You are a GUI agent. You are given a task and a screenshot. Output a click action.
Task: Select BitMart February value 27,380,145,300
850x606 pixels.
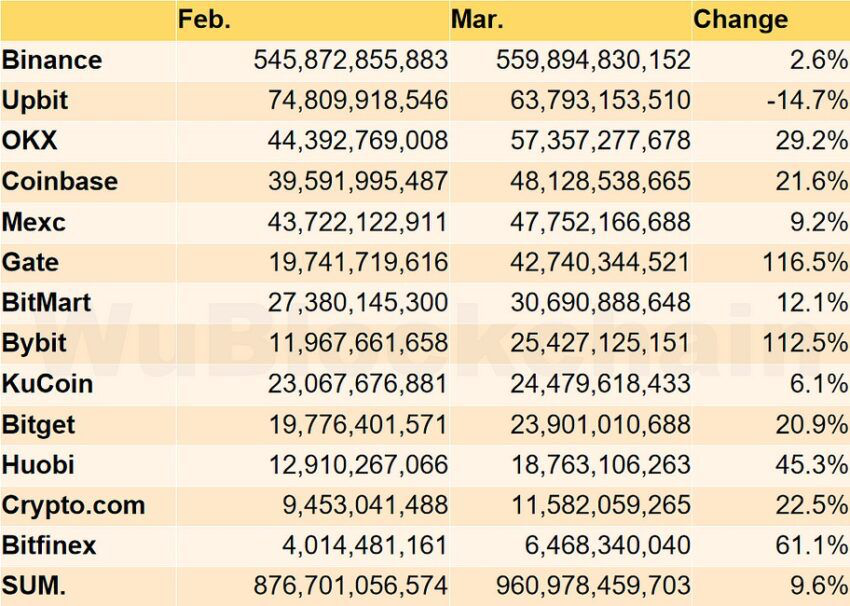358,302
